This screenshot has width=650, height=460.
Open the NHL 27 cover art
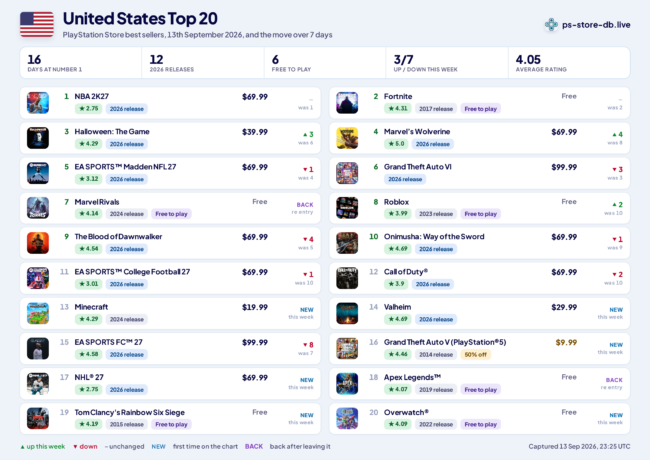pyautogui.click(x=38, y=384)
